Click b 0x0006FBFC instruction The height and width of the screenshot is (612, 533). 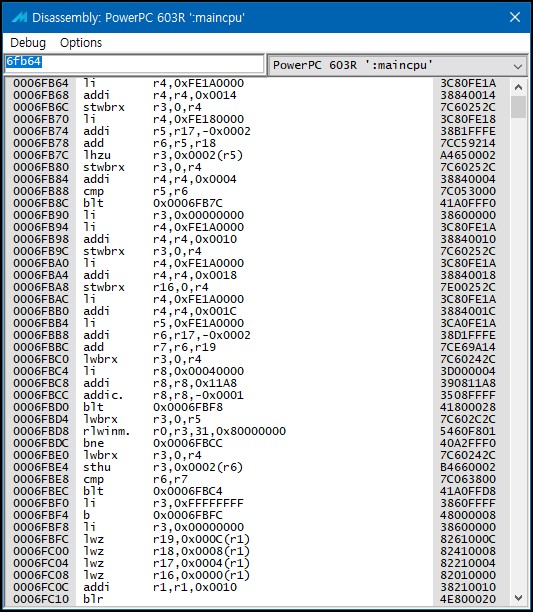point(153,515)
